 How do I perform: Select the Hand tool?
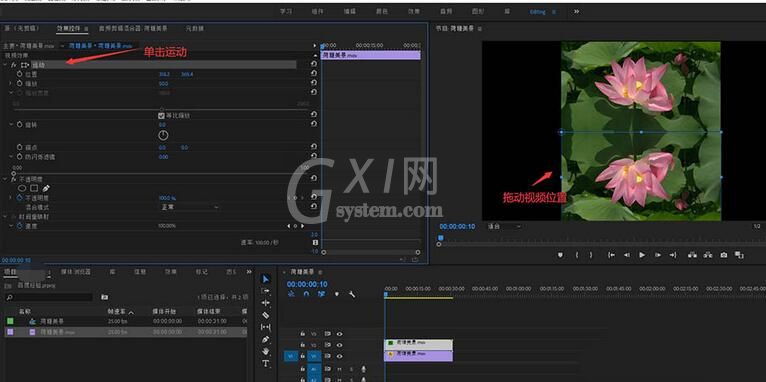(x=265, y=351)
